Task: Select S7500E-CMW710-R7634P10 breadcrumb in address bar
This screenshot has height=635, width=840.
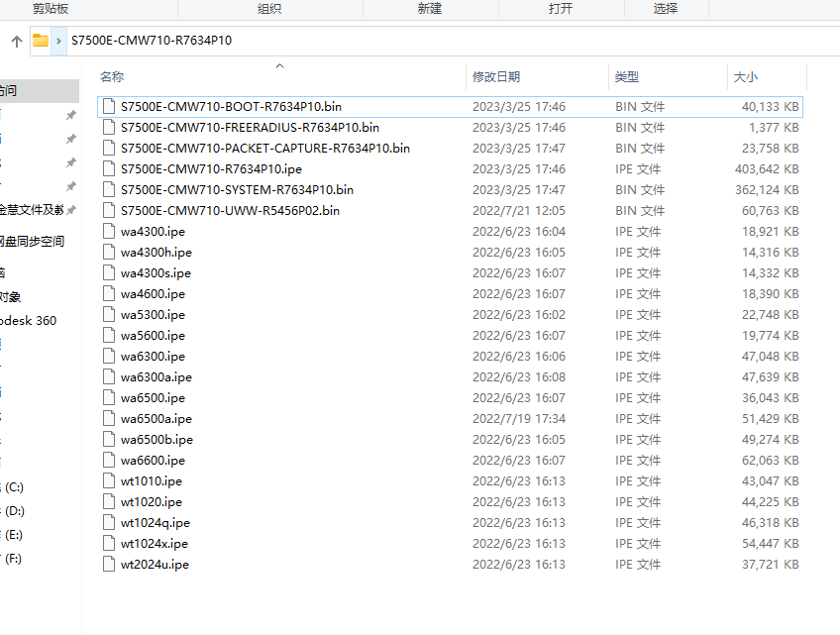Action: (152, 41)
